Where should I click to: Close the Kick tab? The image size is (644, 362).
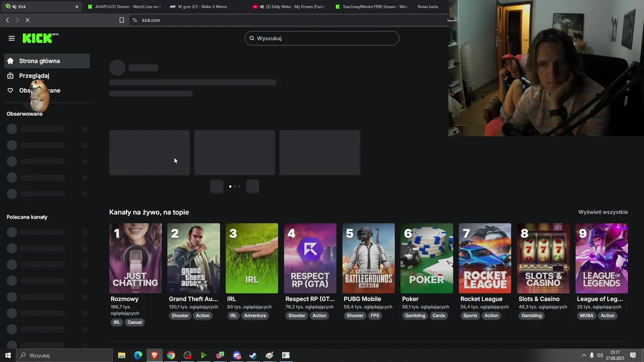coord(76,7)
